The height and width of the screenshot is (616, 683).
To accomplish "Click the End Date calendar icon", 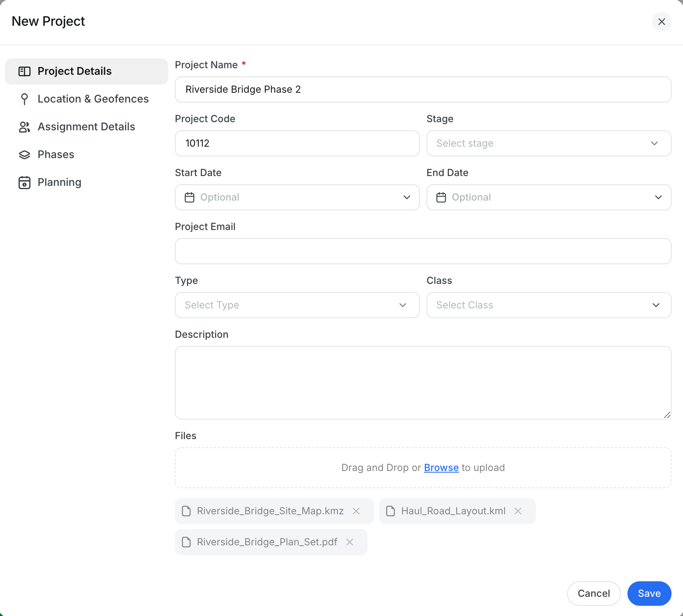I will [441, 197].
